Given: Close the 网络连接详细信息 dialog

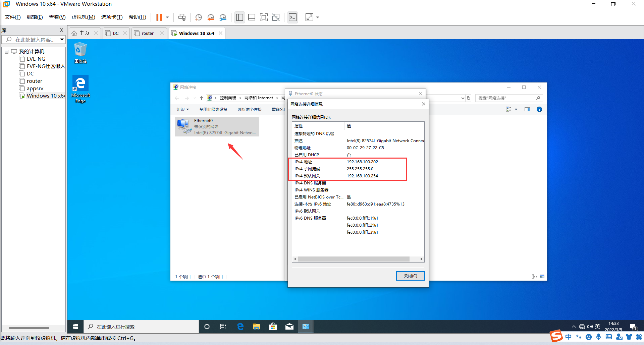Looking at the screenshot, I should 424,104.
